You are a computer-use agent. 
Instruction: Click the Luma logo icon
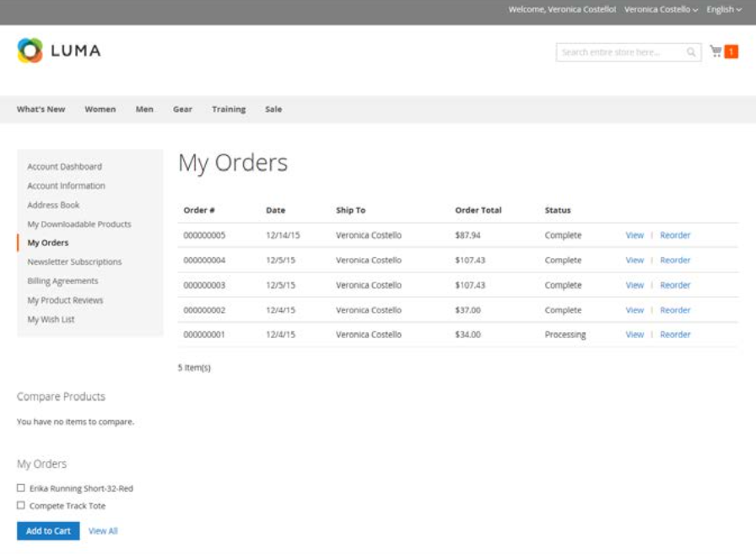point(30,51)
